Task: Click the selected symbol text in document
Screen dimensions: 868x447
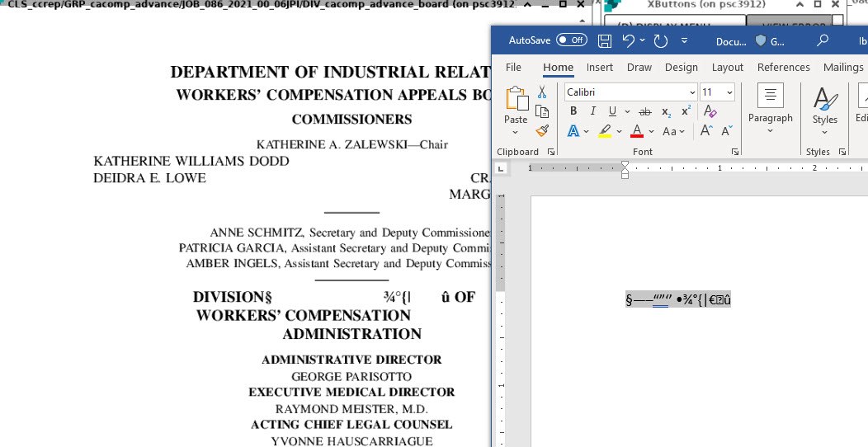Action: 678,300
